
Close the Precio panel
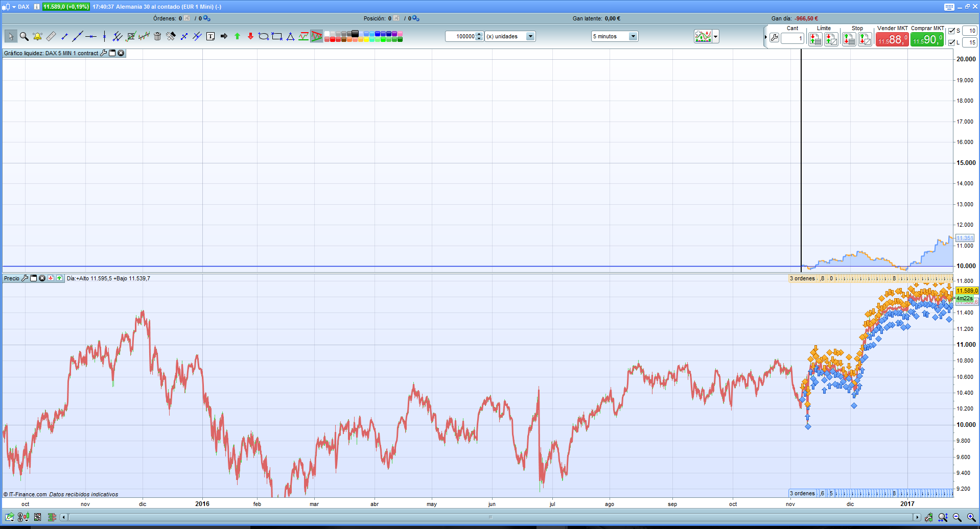click(x=42, y=278)
